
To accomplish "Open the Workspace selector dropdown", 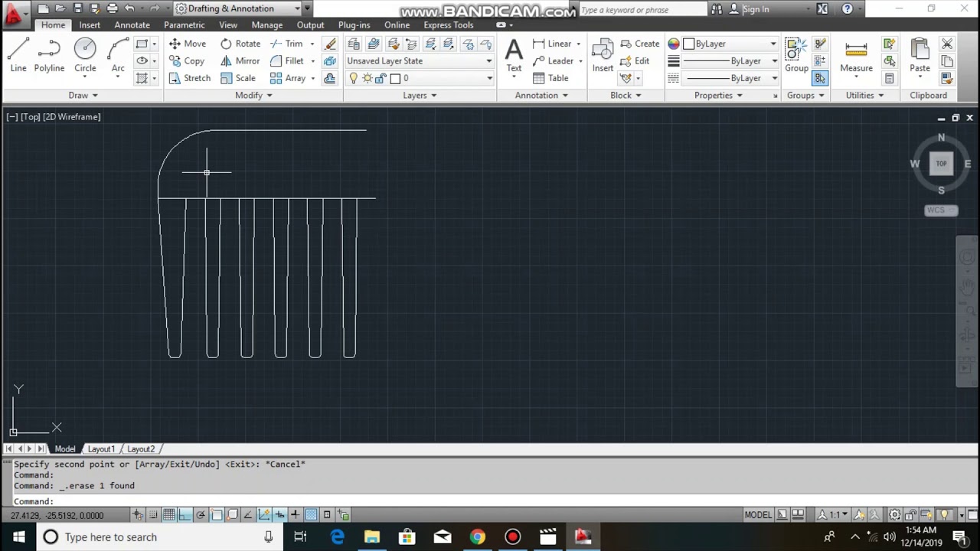I will pos(237,8).
